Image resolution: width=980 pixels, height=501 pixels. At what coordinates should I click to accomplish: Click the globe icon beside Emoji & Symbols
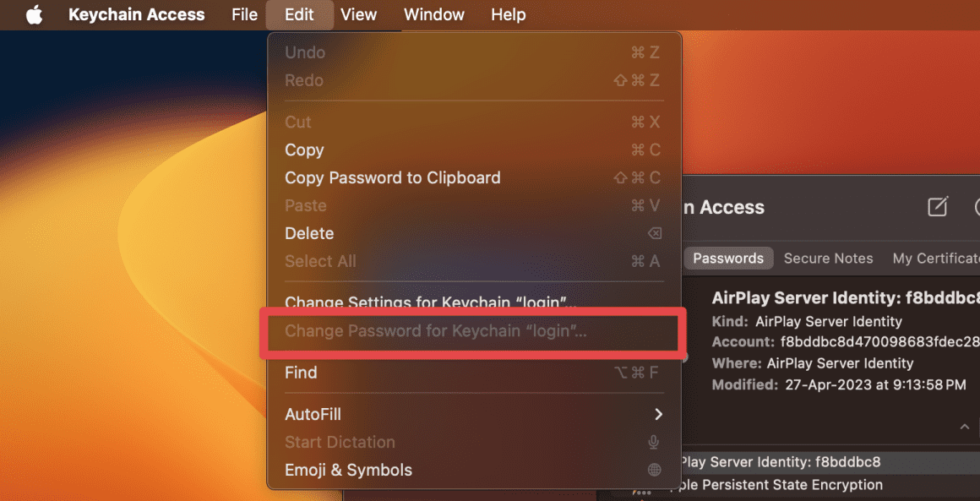point(653,470)
